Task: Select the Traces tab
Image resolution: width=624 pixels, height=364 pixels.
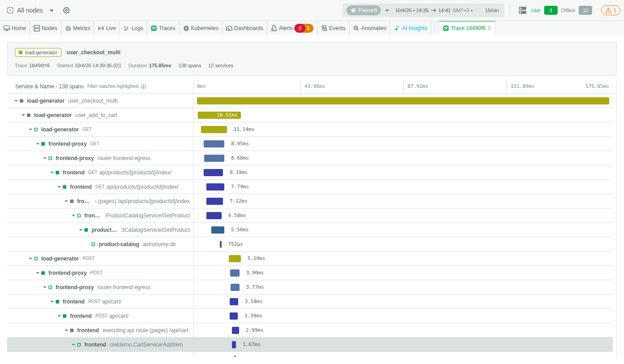Action: coord(163,28)
